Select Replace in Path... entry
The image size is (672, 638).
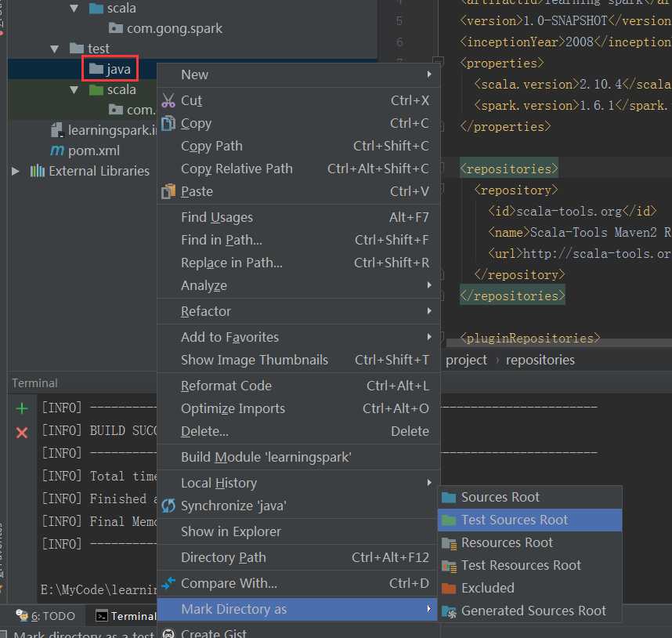pyautogui.click(x=298, y=263)
